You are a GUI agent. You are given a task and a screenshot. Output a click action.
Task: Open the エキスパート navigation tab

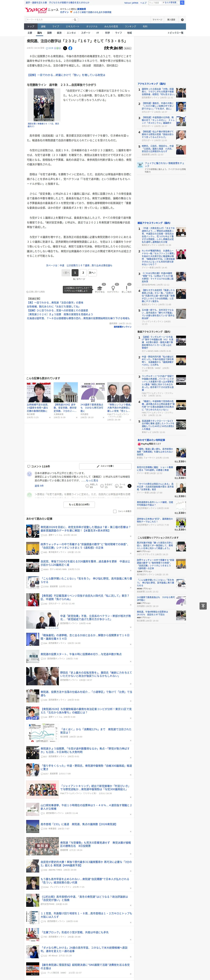pos(72,27)
